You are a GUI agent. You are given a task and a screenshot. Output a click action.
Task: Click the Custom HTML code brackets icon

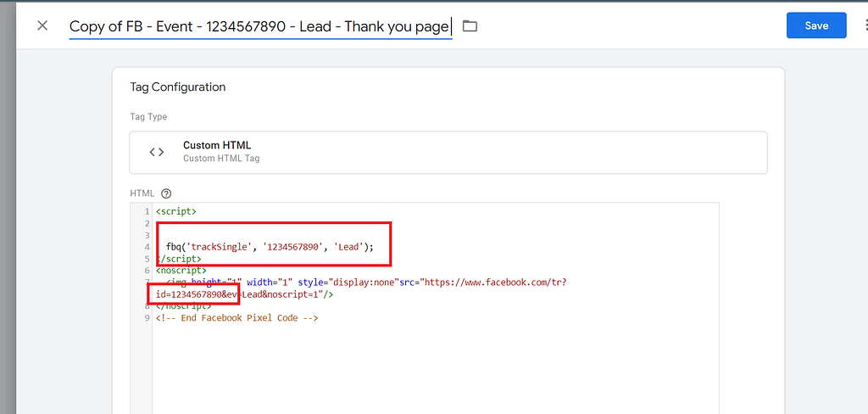coord(157,152)
